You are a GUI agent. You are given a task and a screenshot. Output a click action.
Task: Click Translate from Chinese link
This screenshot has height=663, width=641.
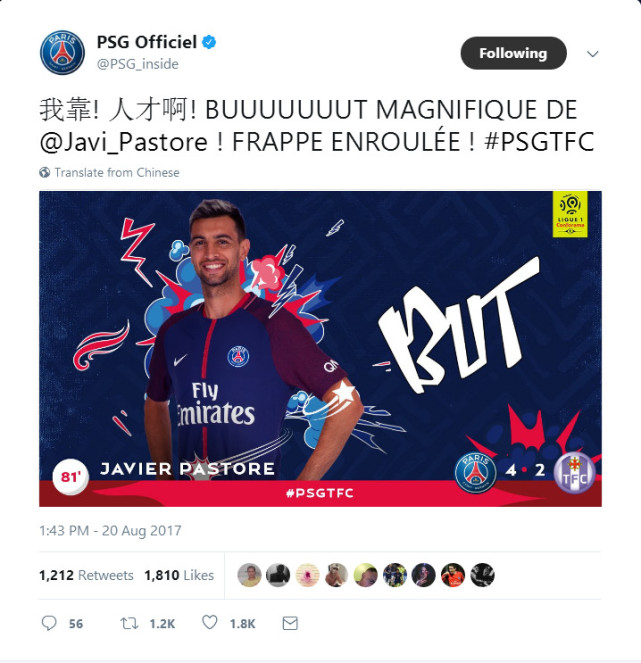tap(117, 173)
